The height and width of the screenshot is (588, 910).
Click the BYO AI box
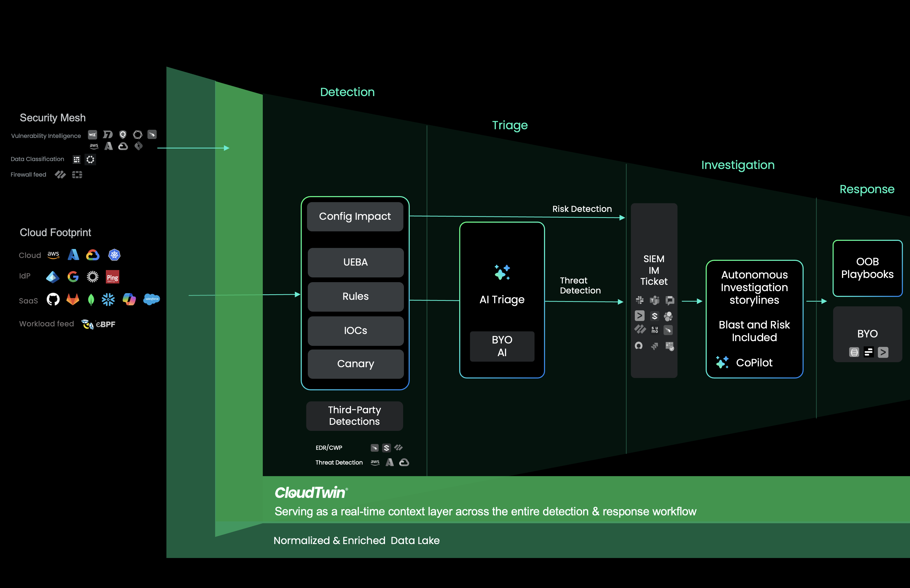tap(502, 346)
